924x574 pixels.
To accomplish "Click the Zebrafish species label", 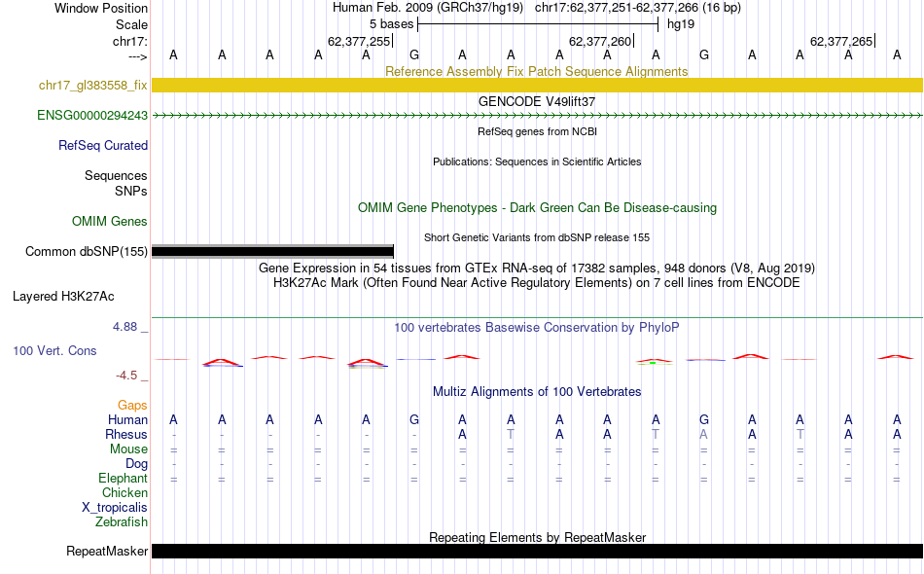I will [x=122, y=521].
